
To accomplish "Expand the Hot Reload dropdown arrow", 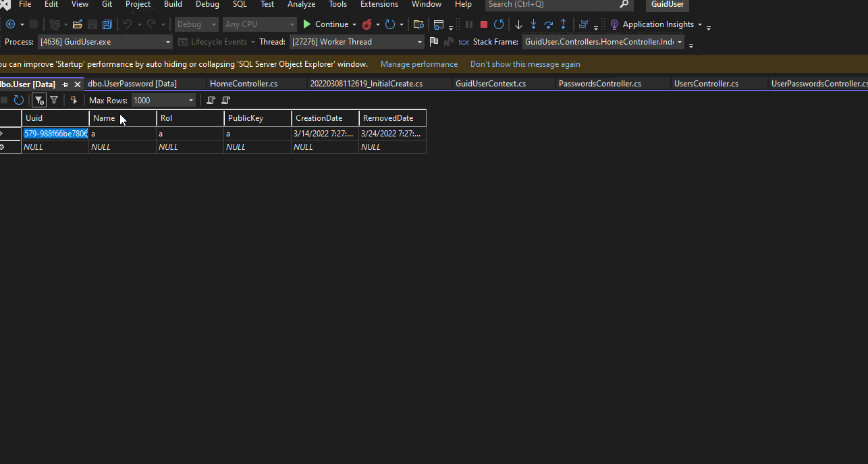I will [378, 25].
